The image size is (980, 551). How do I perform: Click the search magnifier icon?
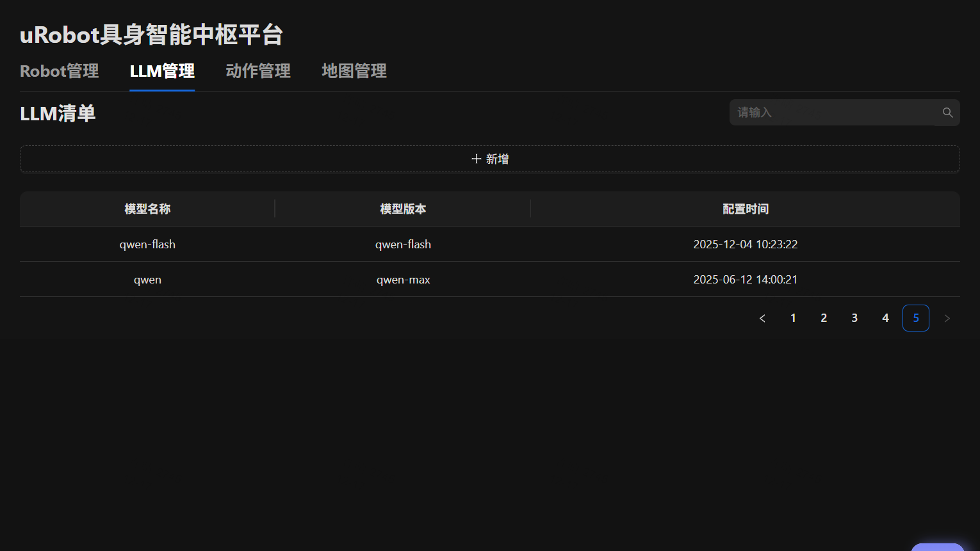(x=947, y=113)
